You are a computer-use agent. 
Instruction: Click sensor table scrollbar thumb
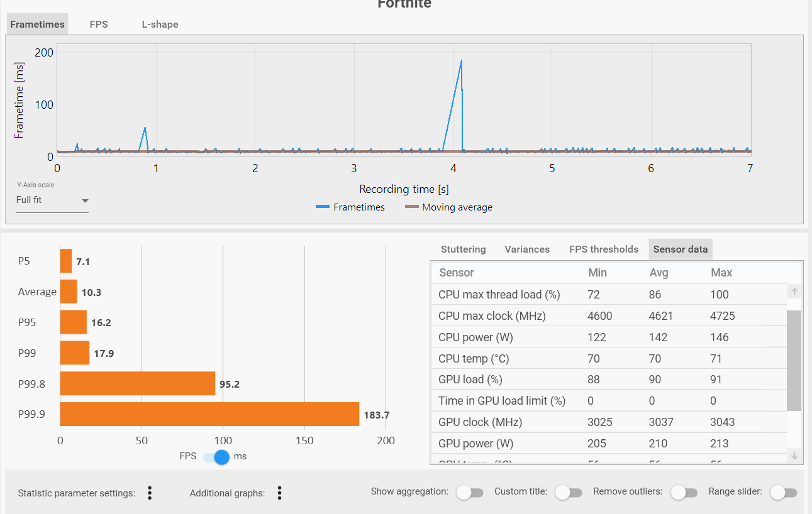(794, 360)
